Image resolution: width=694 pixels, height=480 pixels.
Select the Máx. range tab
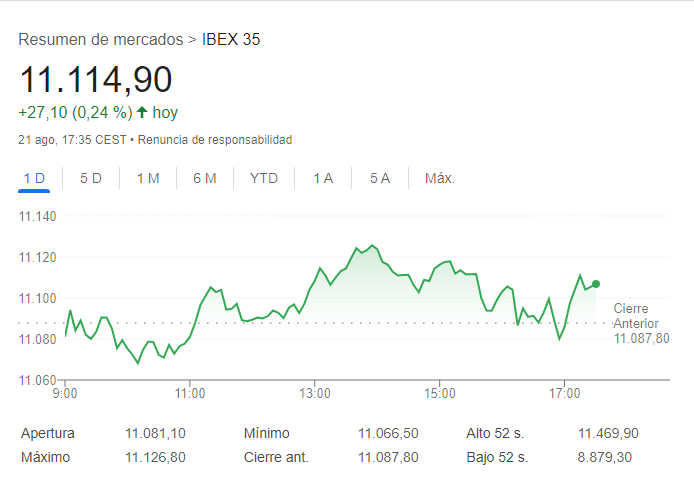coord(440,178)
